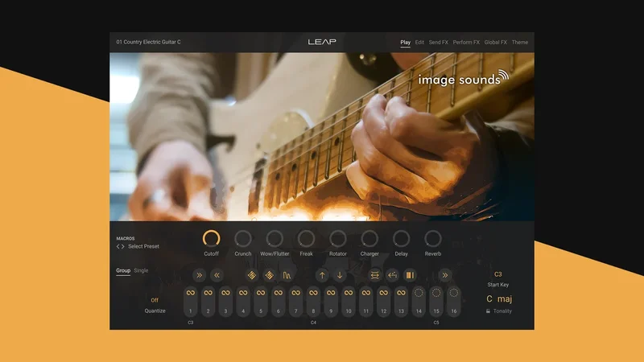The image size is (644, 362).
Task: Toggle looping on pad 7
Action: click(295, 293)
